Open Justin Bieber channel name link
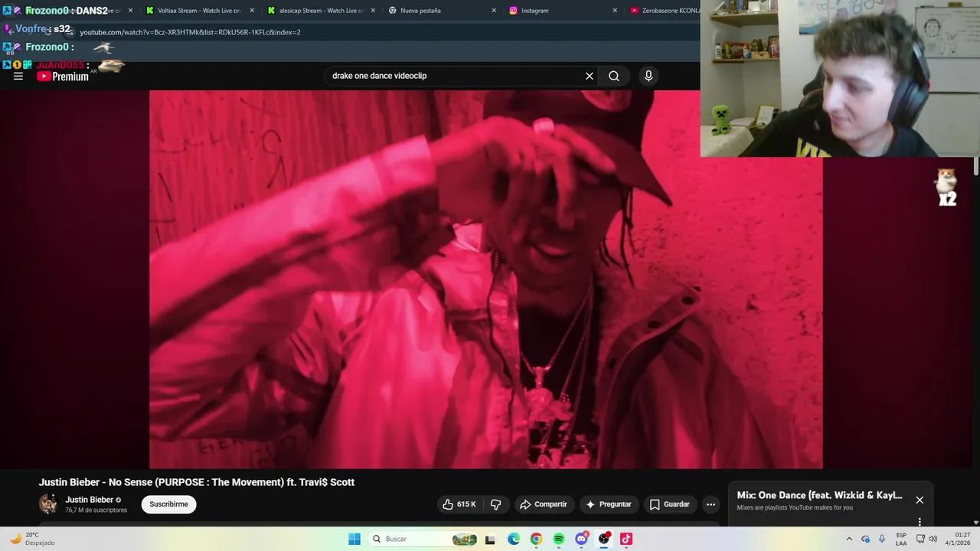The image size is (980, 551). [89, 500]
